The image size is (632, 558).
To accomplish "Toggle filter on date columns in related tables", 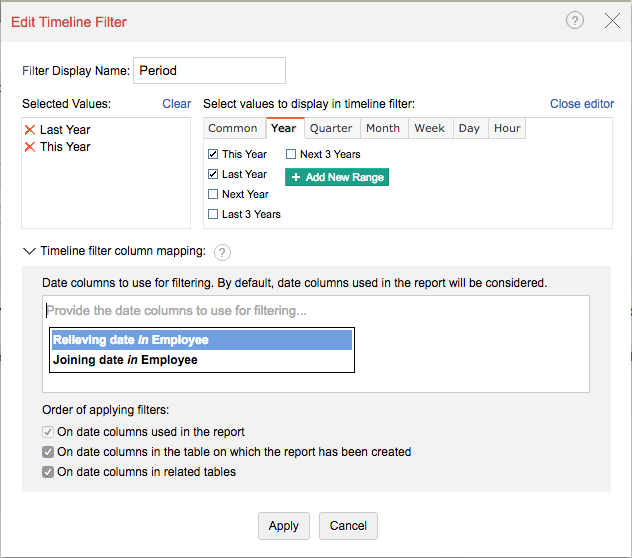I will tap(48, 472).
